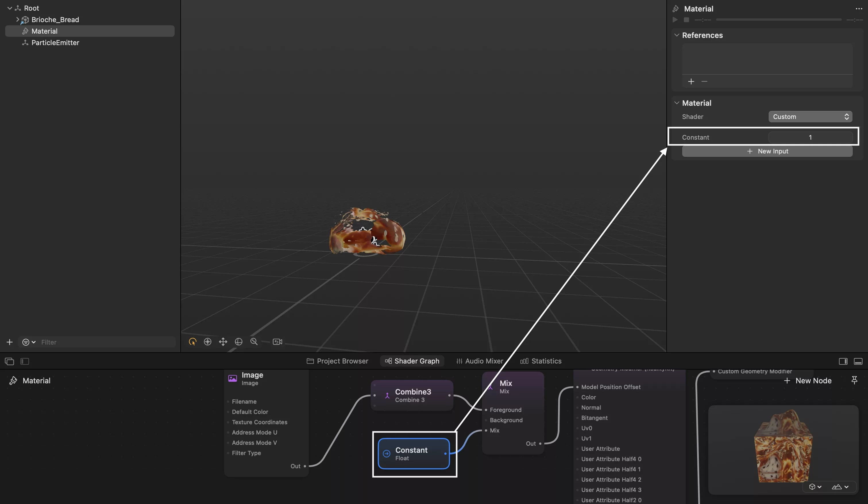Open the inspector more options ellipsis
Screen dimensions: 868x504
click(x=859, y=9)
